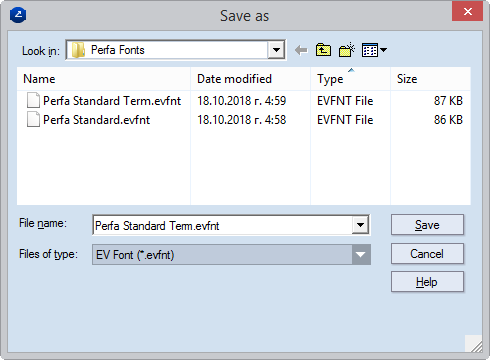Sort by the Name column header
490x360 pixels.
pos(104,79)
